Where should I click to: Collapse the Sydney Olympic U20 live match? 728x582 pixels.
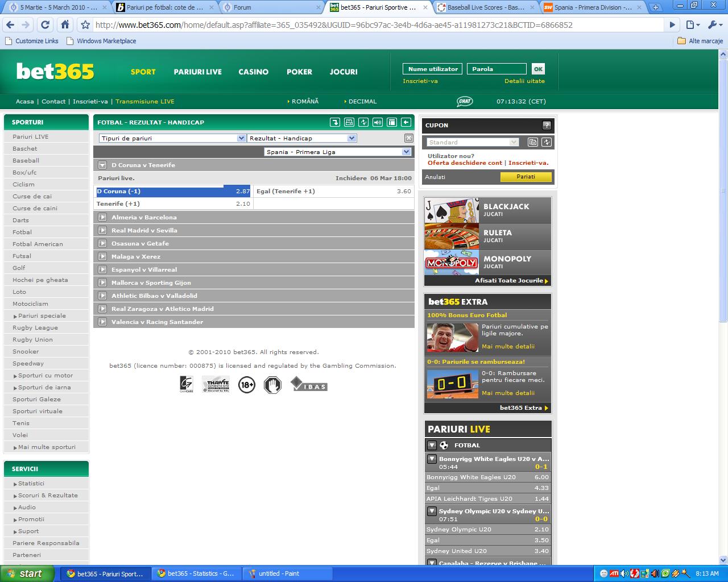tap(432, 511)
